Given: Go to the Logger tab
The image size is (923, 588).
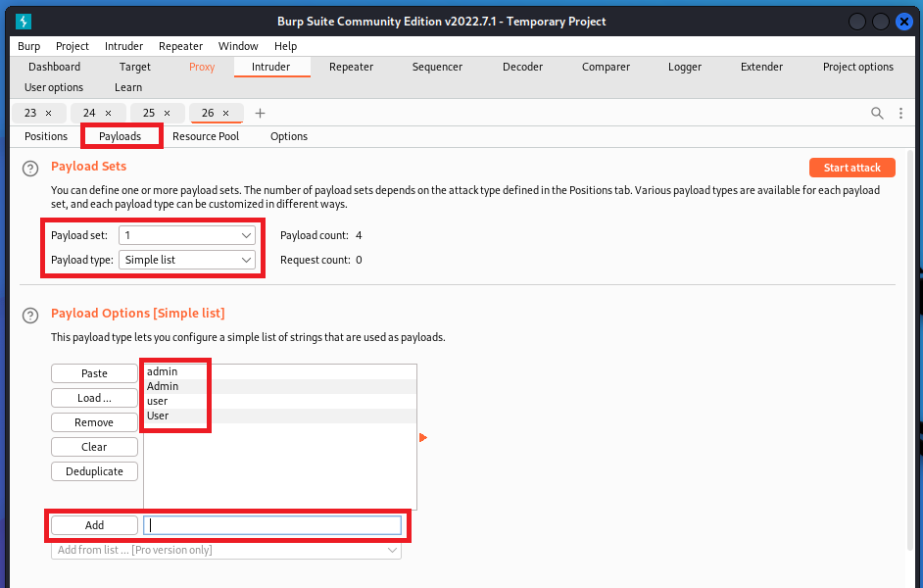Looking at the screenshot, I should tap(685, 67).
